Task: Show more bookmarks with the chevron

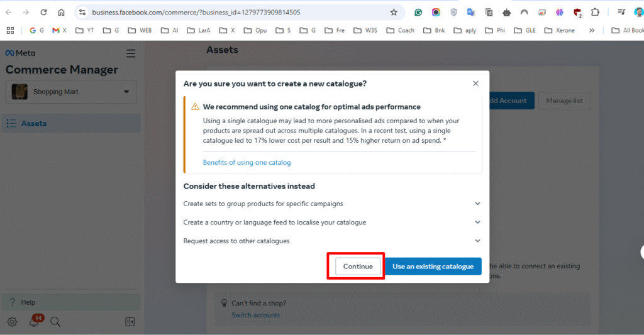Action: click(x=592, y=30)
